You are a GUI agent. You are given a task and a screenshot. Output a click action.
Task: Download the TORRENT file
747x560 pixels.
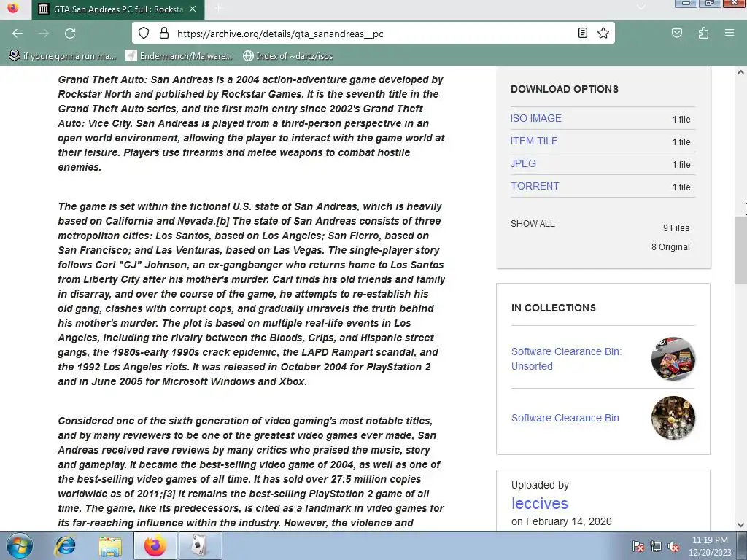click(535, 186)
